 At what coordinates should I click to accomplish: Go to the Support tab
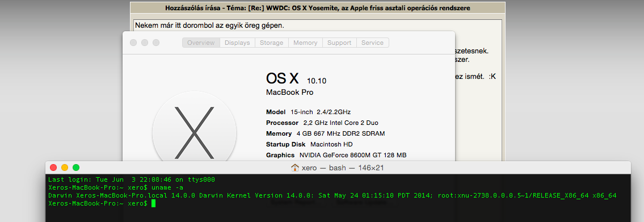(339, 43)
